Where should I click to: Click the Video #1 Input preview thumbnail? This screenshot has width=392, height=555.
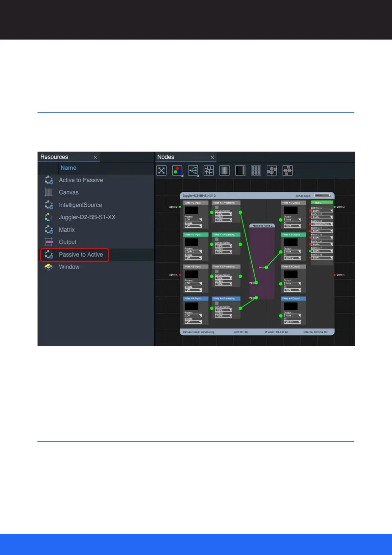(x=192, y=210)
